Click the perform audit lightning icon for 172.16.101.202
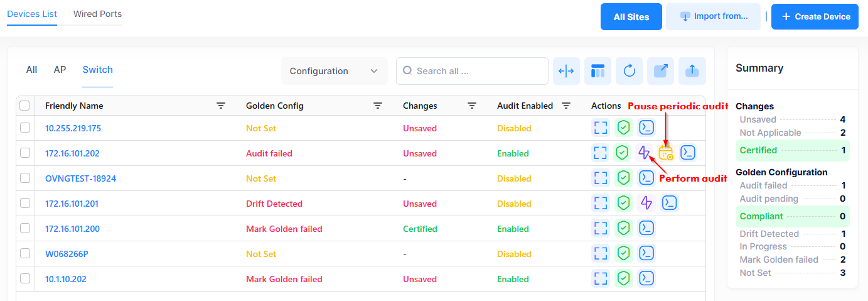Viewport: 868px width, 301px height. pyautogui.click(x=644, y=153)
